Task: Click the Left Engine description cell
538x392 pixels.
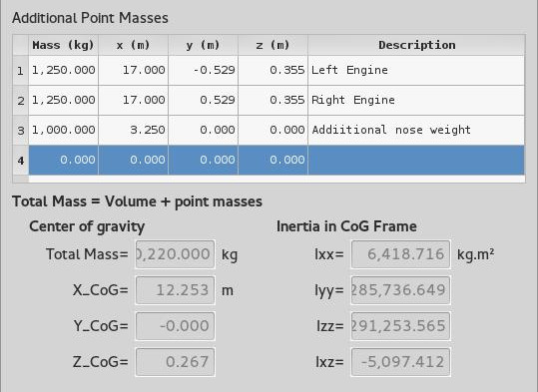Action: pos(416,70)
